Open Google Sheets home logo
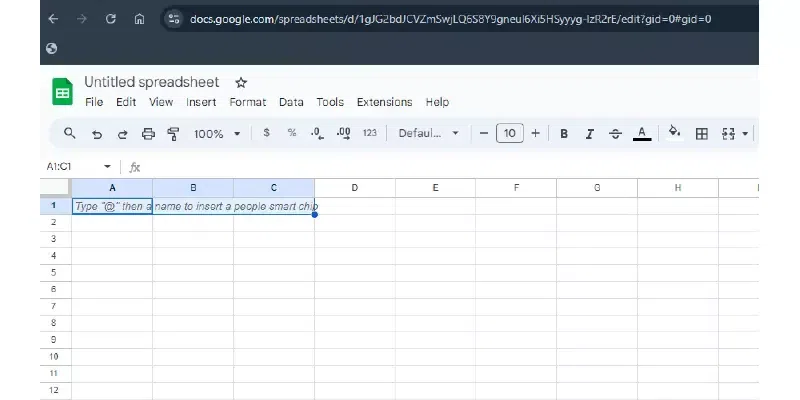The width and height of the screenshot is (800, 400). pos(63,92)
